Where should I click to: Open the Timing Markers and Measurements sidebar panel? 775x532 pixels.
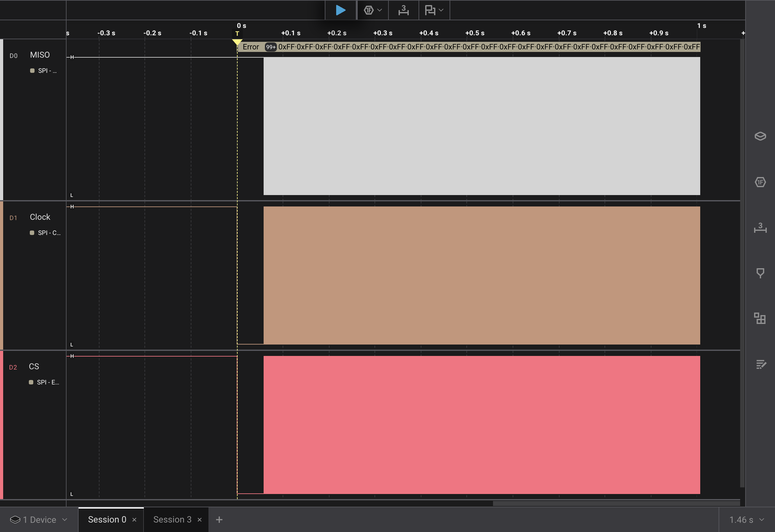click(760, 228)
